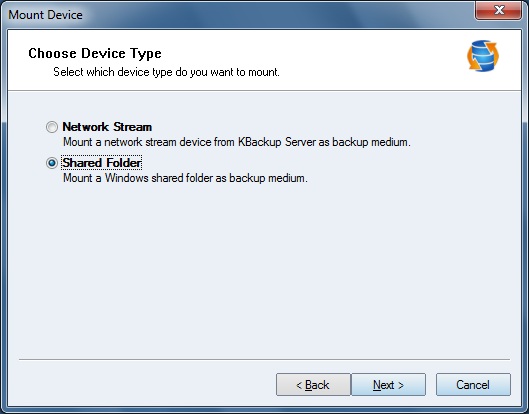The height and width of the screenshot is (414, 529).
Task: Click the backup database sync icon
Action: click(483, 56)
